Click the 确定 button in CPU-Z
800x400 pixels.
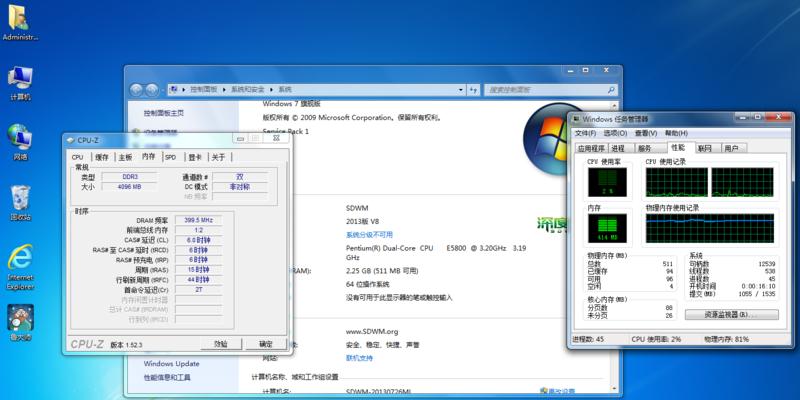click(266, 343)
